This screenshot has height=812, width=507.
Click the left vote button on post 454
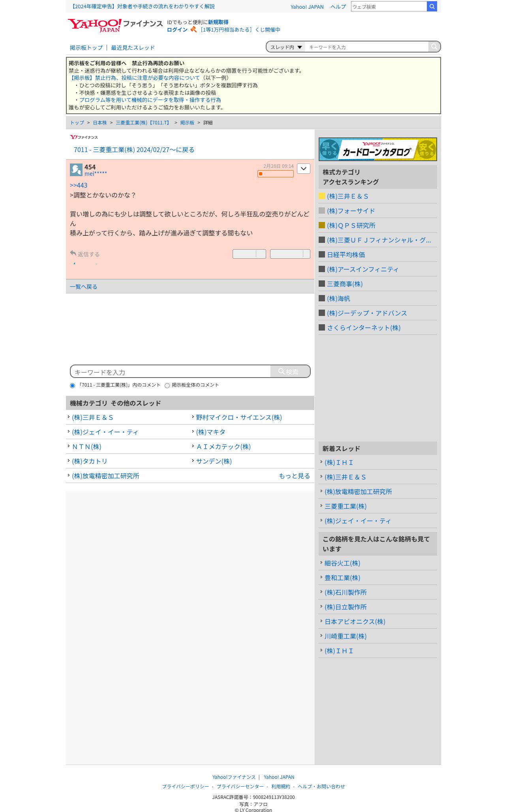click(249, 254)
